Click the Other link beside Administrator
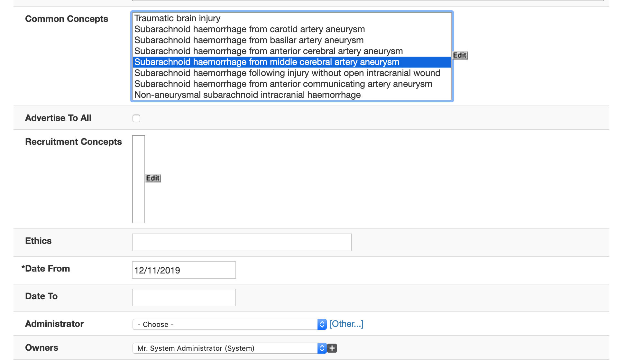Image resolution: width=644 pixels, height=361 pixels. [346, 324]
